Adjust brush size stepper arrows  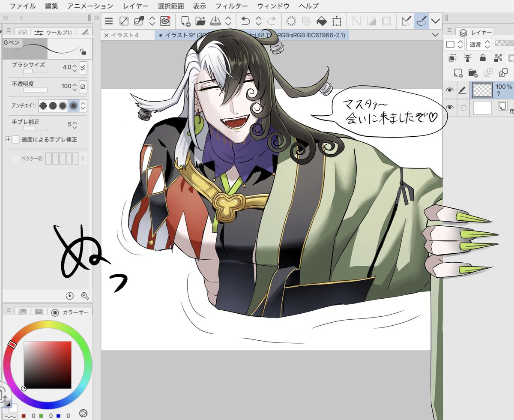coord(75,67)
